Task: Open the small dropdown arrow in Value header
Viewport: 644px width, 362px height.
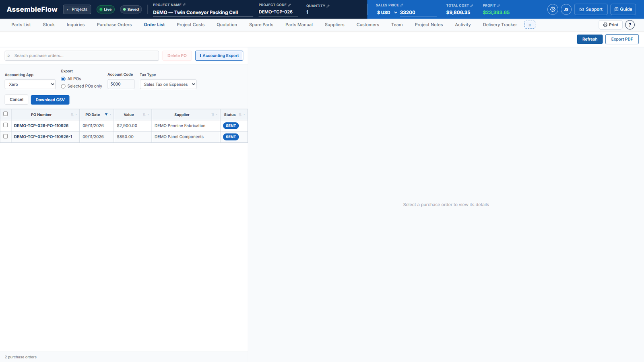Action: (148, 115)
